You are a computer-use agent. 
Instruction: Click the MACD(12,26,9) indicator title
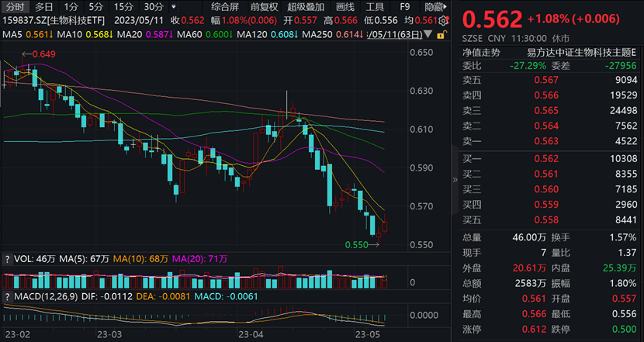pyautogui.click(x=46, y=296)
